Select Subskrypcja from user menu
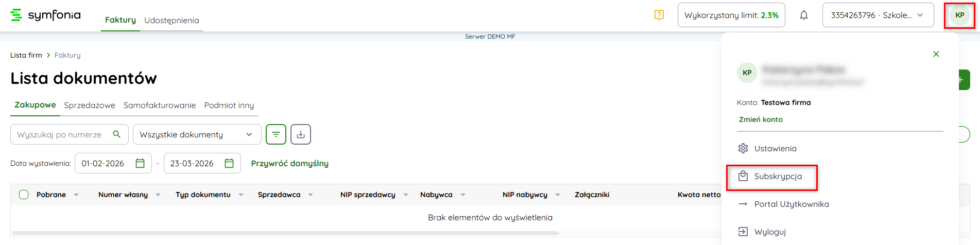This screenshot has width=980, height=245. pyautogui.click(x=778, y=177)
